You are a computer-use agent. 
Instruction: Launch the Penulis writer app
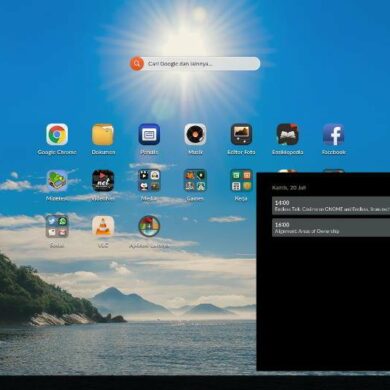149,134
